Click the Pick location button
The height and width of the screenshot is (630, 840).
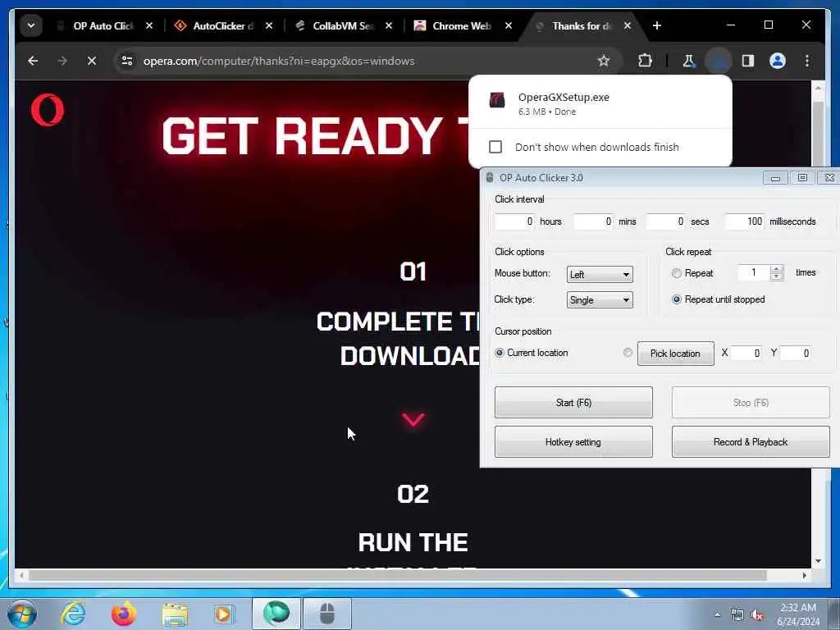tap(676, 354)
